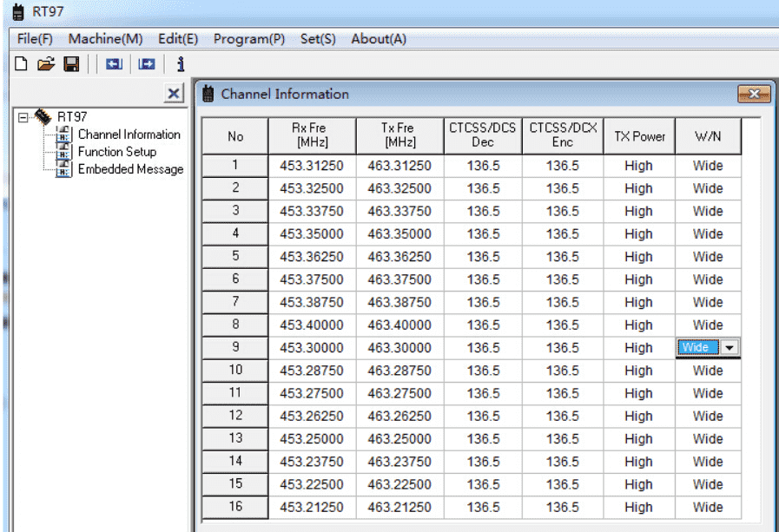Click row number 16 header
Screen dimensions: 779x532
pyautogui.click(x=235, y=507)
